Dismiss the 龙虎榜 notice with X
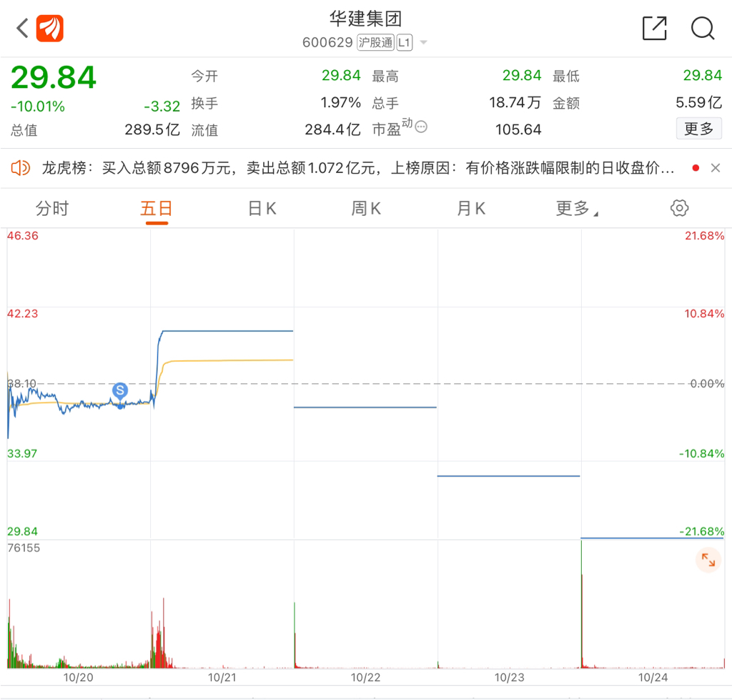The width and height of the screenshot is (732, 700). [x=715, y=167]
